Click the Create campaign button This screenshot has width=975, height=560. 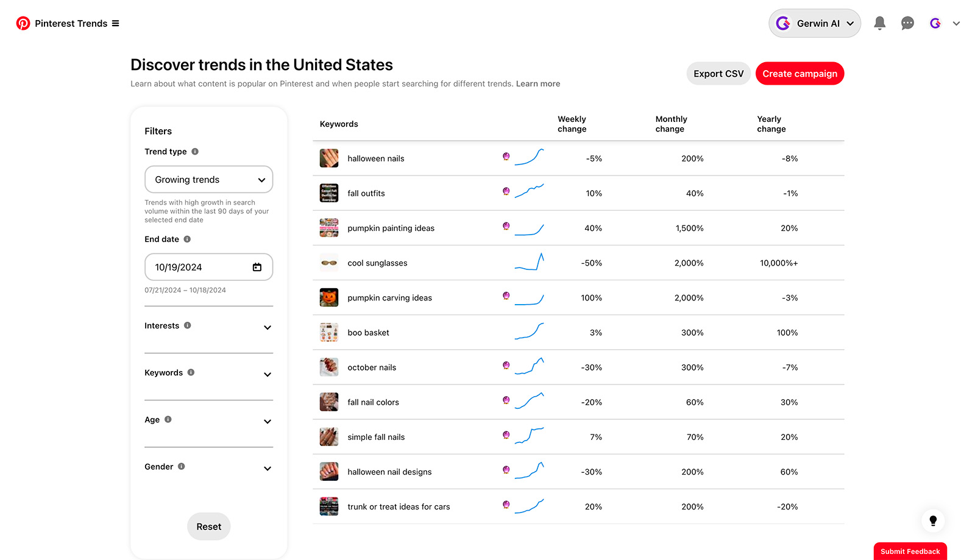pos(799,74)
